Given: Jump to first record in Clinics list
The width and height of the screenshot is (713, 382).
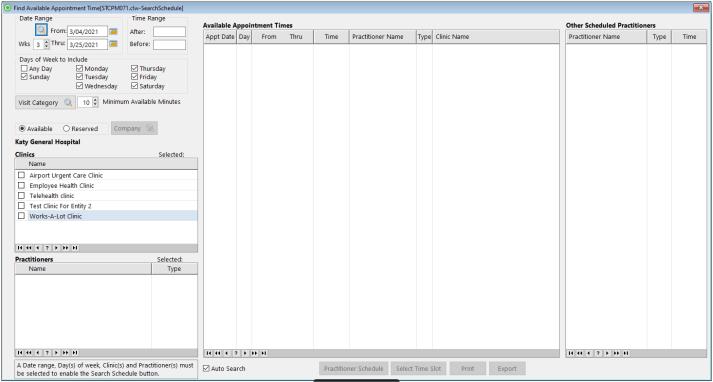Looking at the screenshot, I should point(20,248).
